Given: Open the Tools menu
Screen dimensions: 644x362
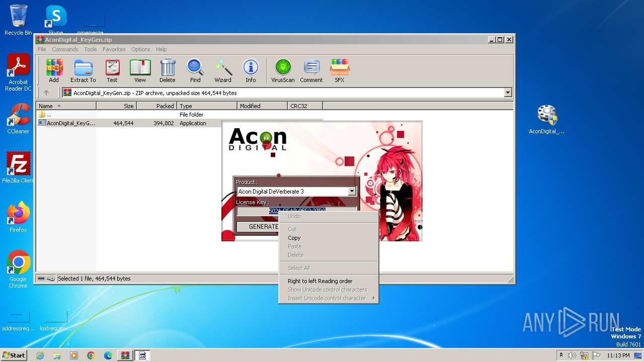Looking at the screenshot, I should [x=91, y=49].
